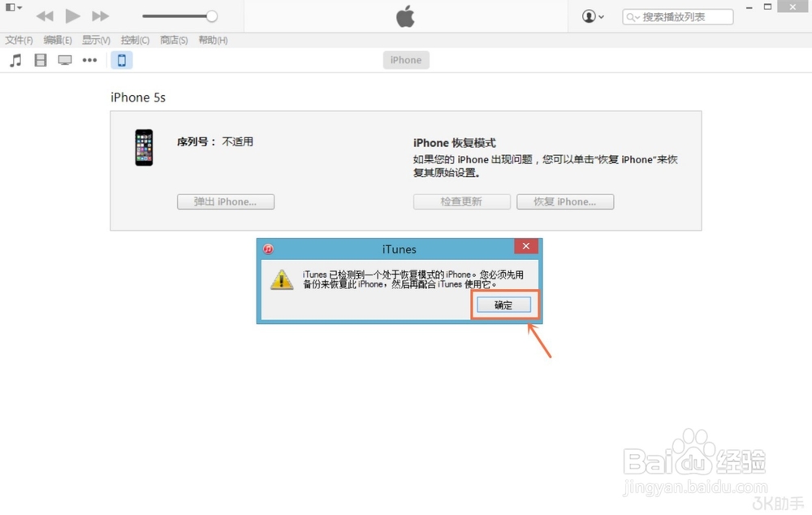Viewport: 812px width, 515px height.
Task: Click the 恢复 iPhone... button
Action: click(565, 201)
